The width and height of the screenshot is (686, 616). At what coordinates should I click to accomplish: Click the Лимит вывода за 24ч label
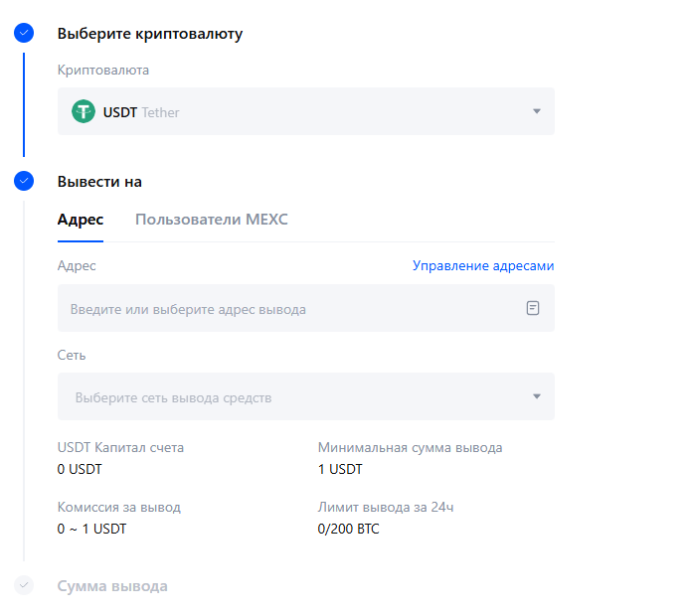(x=386, y=507)
